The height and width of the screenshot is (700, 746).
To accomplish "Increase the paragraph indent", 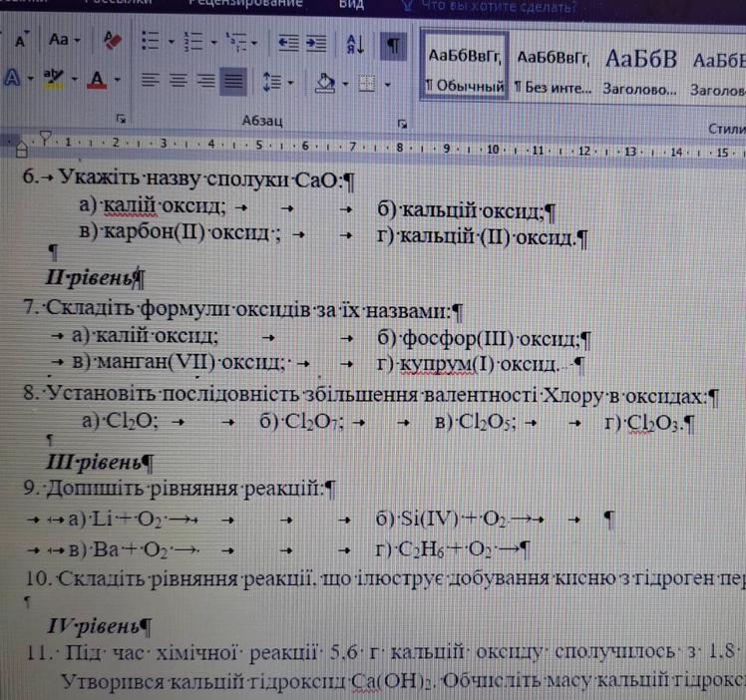I will point(315,42).
